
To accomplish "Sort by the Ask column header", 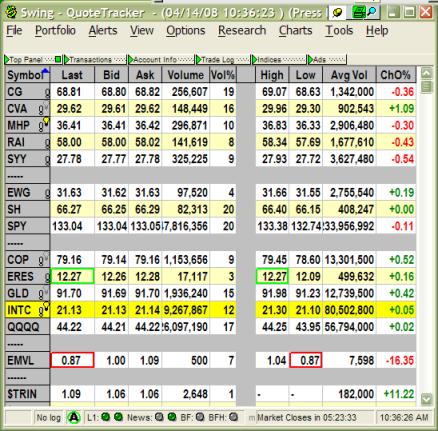I will [145, 75].
